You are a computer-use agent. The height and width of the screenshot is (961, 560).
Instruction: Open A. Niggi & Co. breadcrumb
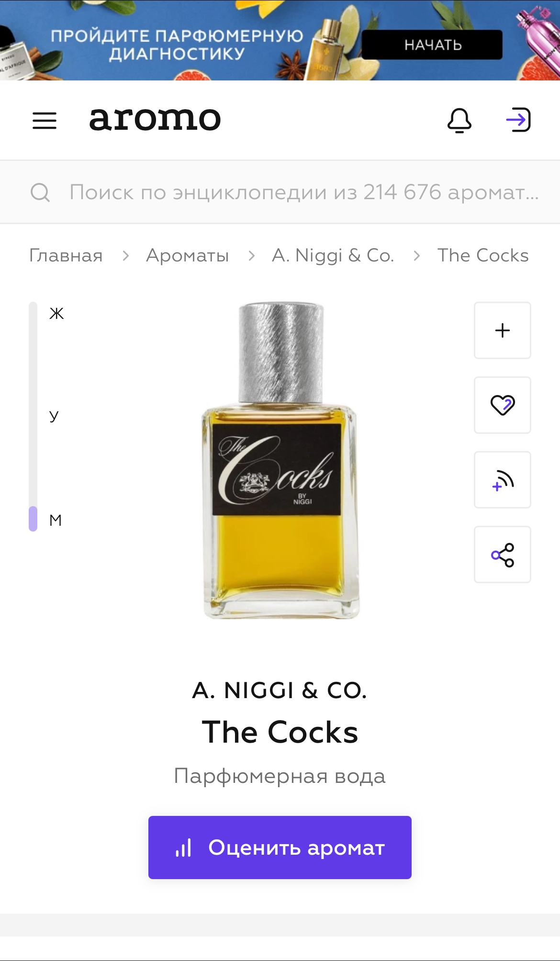(x=333, y=256)
